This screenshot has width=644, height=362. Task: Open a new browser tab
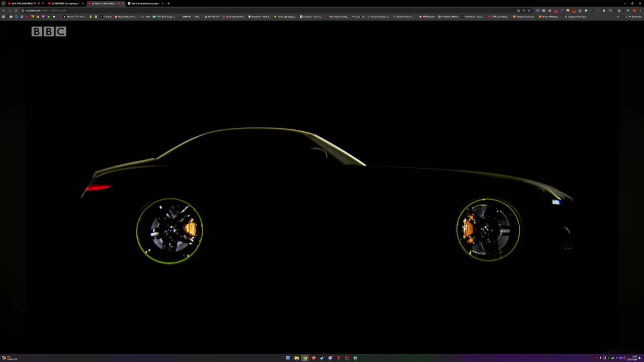tap(169, 4)
